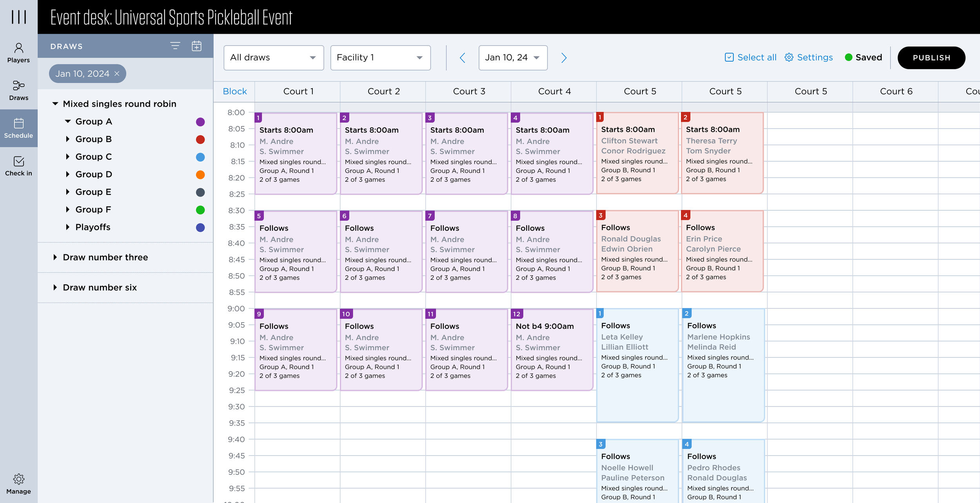The height and width of the screenshot is (503, 980).
Task: Go to the Draws section icon
Action: click(18, 90)
